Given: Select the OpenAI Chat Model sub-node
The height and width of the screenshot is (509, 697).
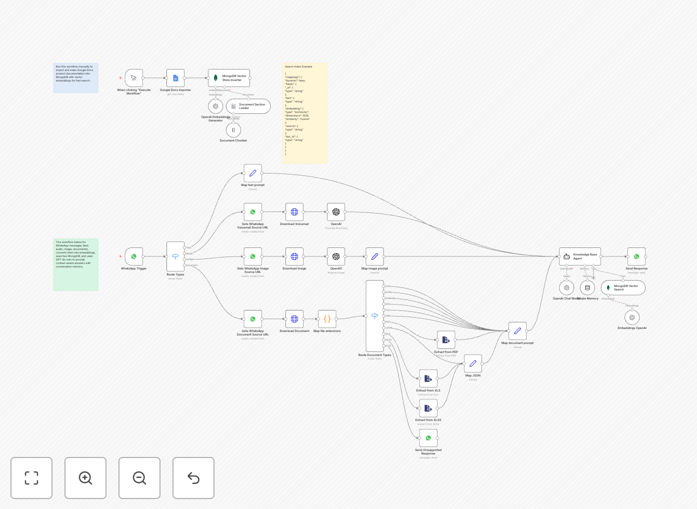Looking at the screenshot, I should click(x=566, y=288).
